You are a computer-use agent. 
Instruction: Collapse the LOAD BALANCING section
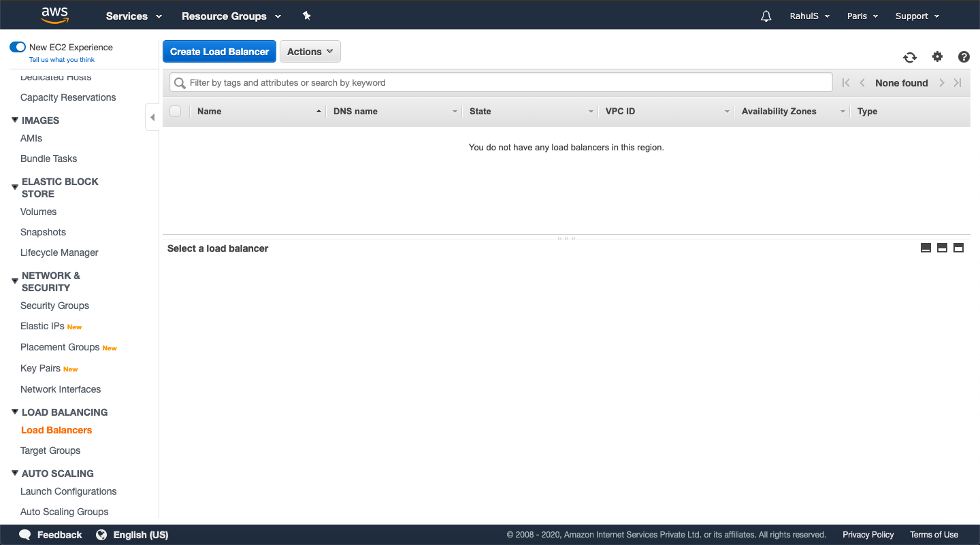[x=14, y=412]
